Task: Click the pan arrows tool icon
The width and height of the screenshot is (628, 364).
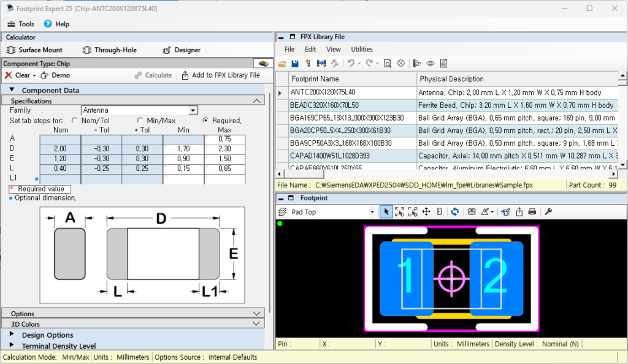Action: pyautogui.click(x=426, y=211)
